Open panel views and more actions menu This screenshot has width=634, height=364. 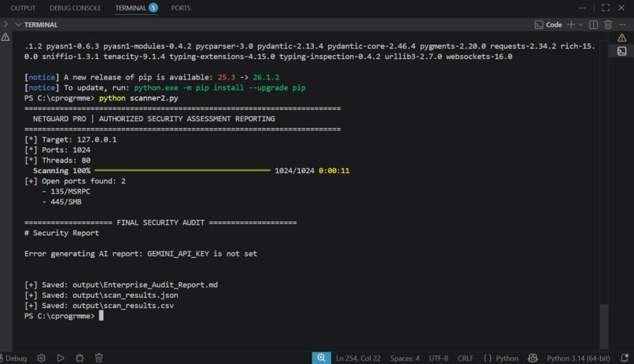tap(582, 8)
